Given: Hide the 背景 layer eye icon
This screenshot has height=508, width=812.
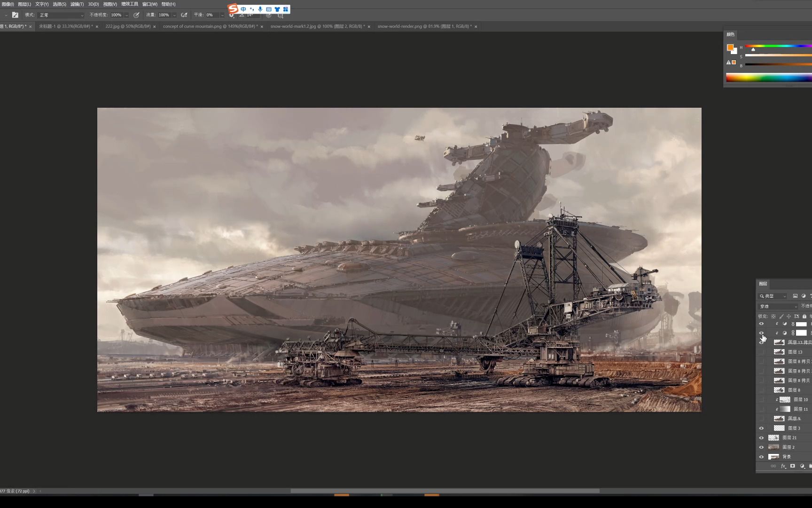Looking at the screenshot, I should pyautogui.click(x=761, y=457).
